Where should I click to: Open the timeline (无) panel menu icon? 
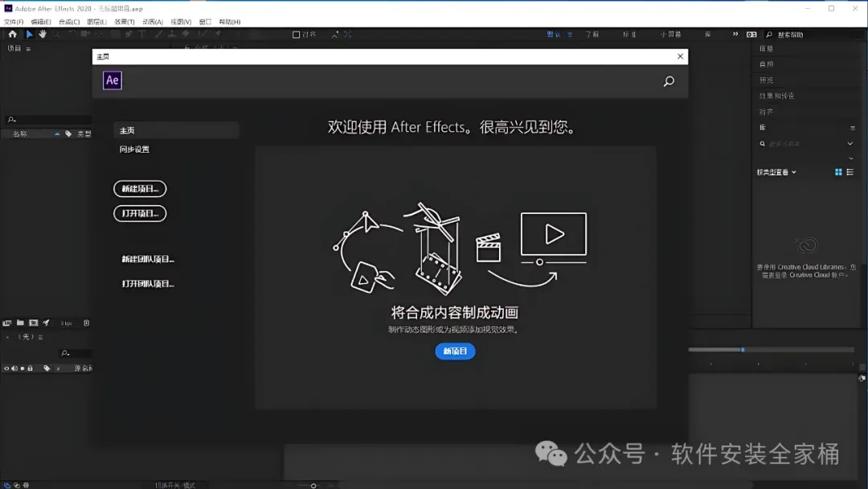[x=40, y=337]
